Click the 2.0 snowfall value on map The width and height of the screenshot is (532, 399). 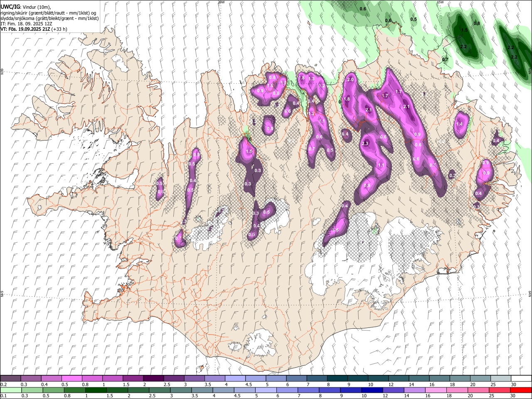point(350,80)
